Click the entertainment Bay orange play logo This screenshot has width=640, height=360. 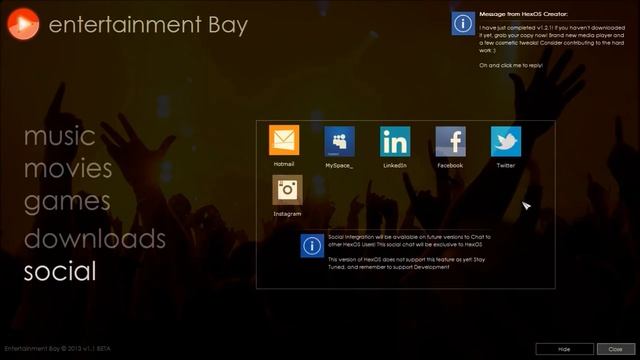23,24
